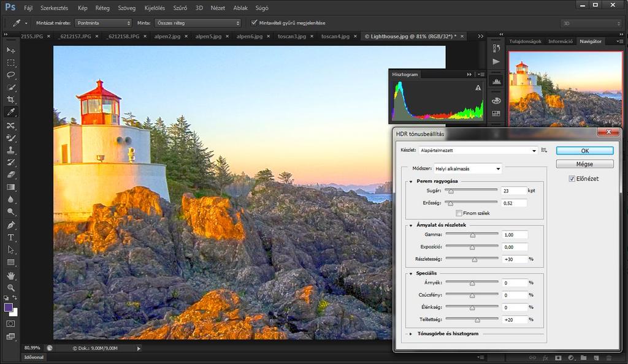Select the Zoom tool
The height and width of the screenshot is (364, 628).
[11, 287]
